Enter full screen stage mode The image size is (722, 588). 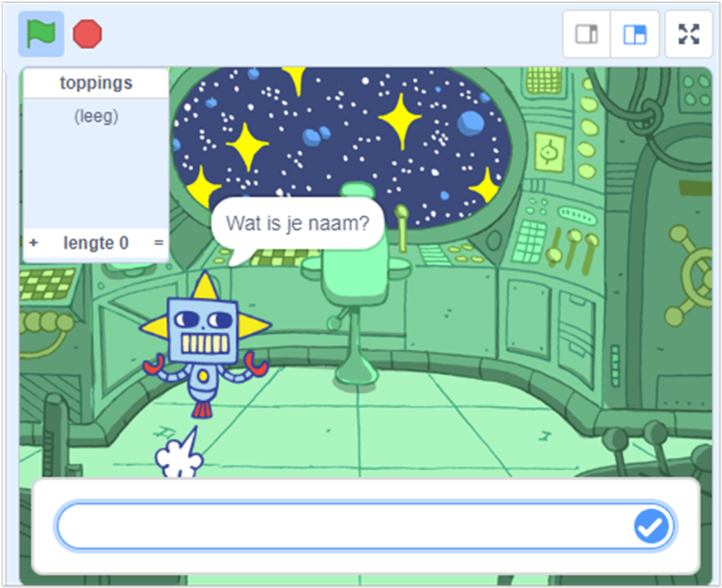(x=689, y=34)
